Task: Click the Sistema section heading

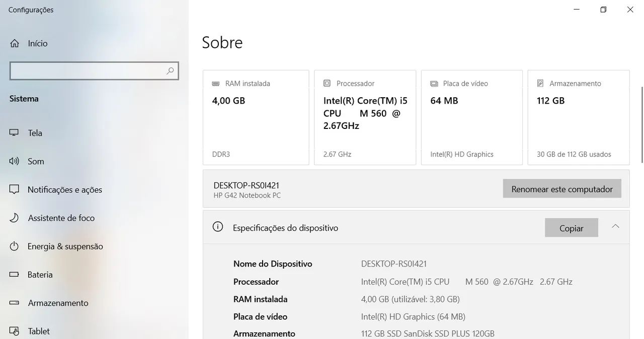Action: (24, 99)
